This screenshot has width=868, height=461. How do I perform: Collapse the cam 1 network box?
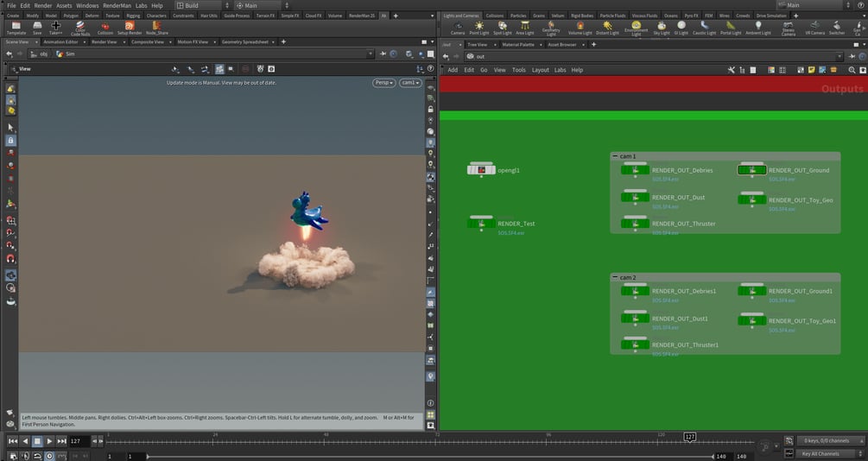click(x=614, y=156)
